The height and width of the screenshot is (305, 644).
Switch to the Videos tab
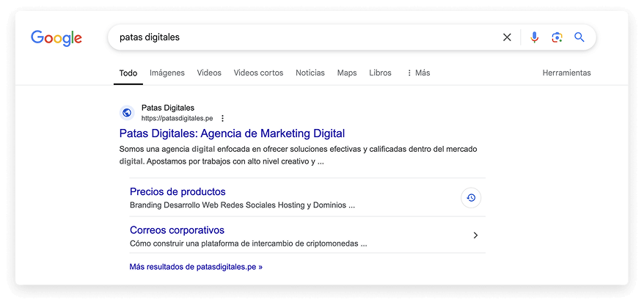click(209, 73)
